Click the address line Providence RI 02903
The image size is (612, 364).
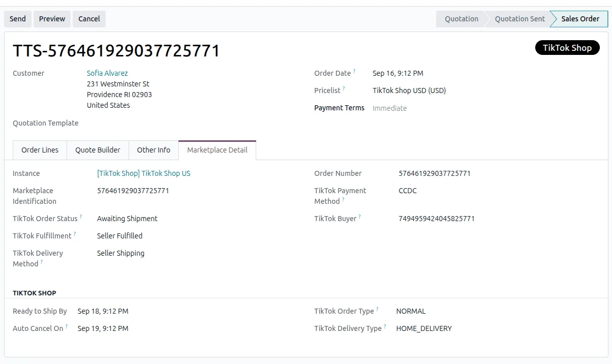(x=119, y=95)
